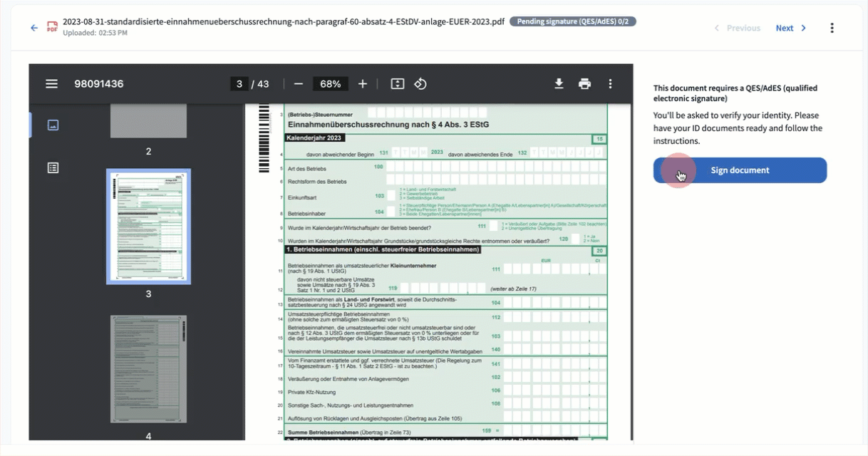Viewport: 868px width, 456px height.
Task: Click the back arrow beside the PDF filename
Action: coord(34,28)
